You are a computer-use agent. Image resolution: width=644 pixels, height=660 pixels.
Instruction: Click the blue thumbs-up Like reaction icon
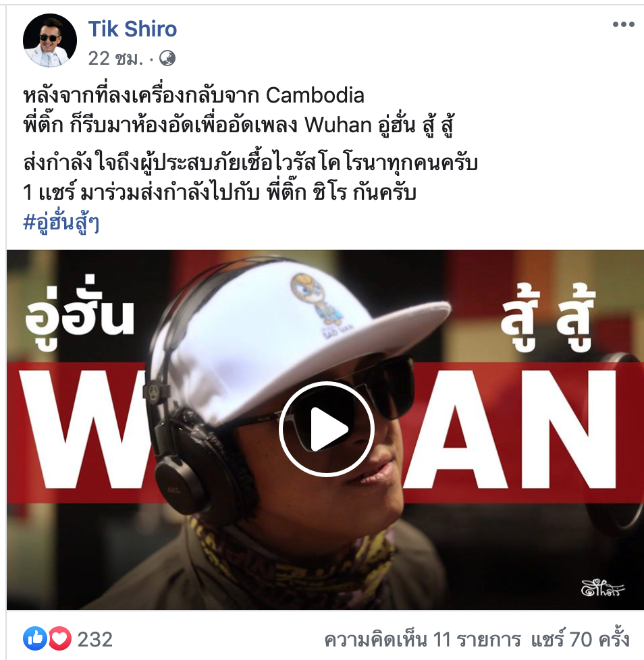pos(35,639)
